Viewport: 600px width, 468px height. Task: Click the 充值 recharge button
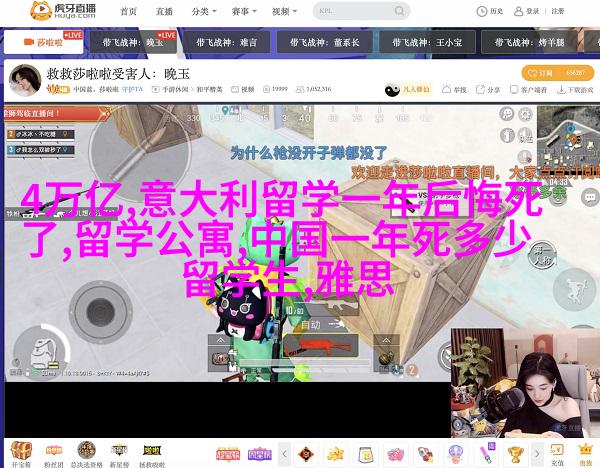pos(557,455)
